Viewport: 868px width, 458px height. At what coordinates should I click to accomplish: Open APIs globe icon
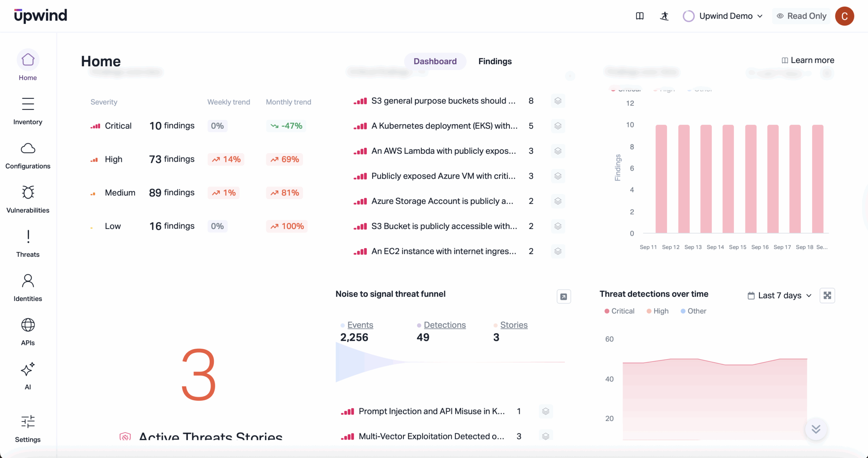coord(28,325)
